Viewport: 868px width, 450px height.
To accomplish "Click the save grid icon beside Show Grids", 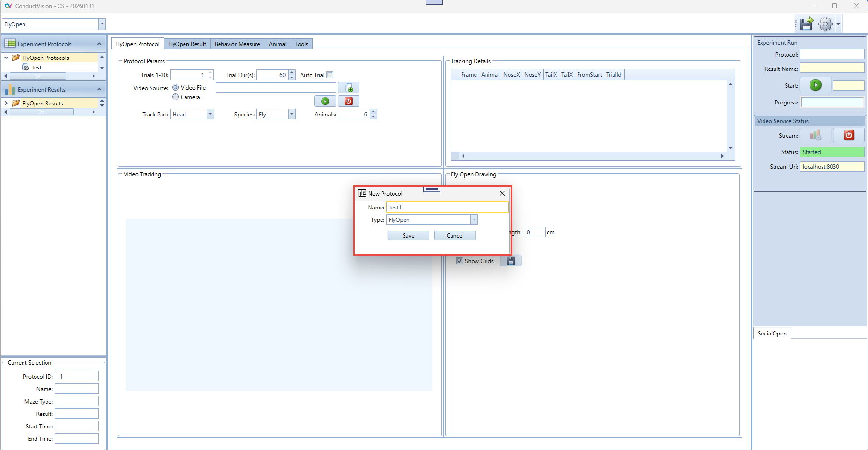I will click(x=510, y=261).
